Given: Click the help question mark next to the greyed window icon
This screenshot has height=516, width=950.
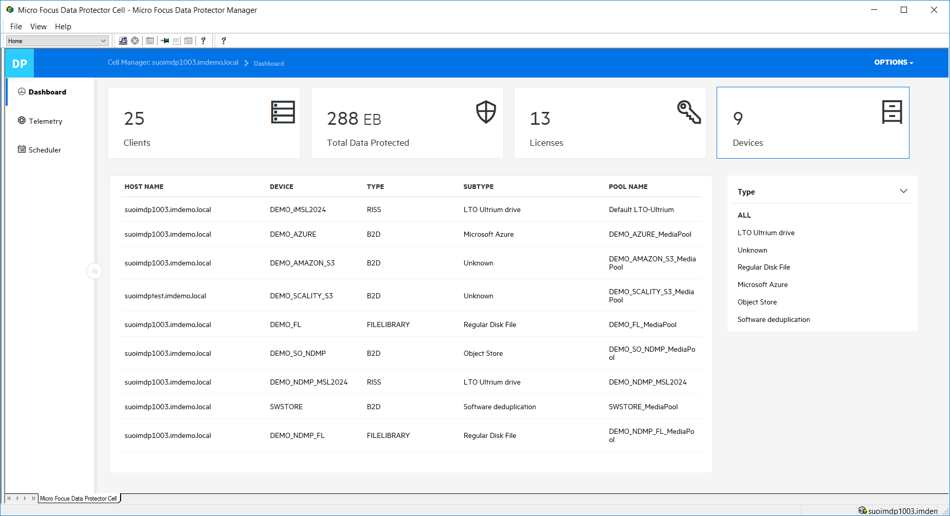Looking at the screenshot, I should (203, 41).
